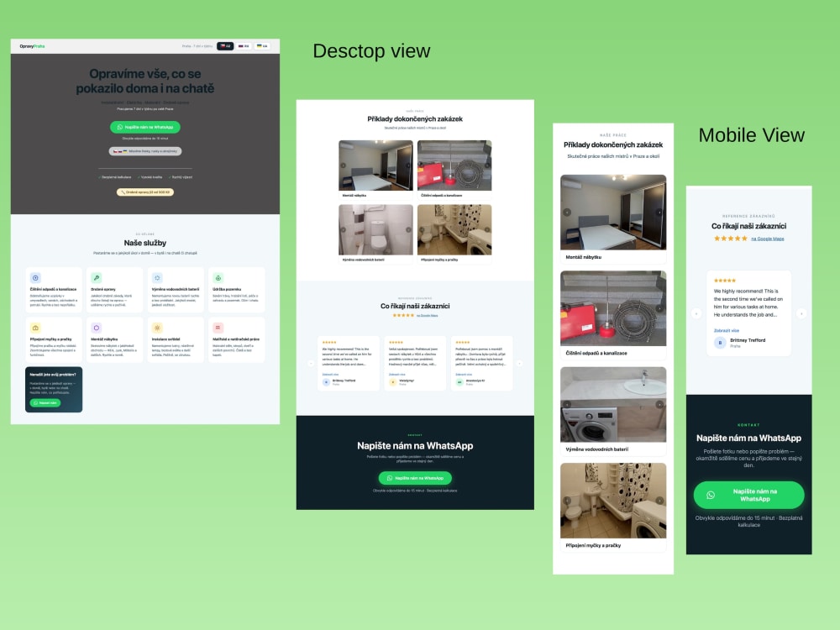This screenshot has height=630, width=840.
Task: Go to the previous review in the mobile carousel
Action: (696, 313)
